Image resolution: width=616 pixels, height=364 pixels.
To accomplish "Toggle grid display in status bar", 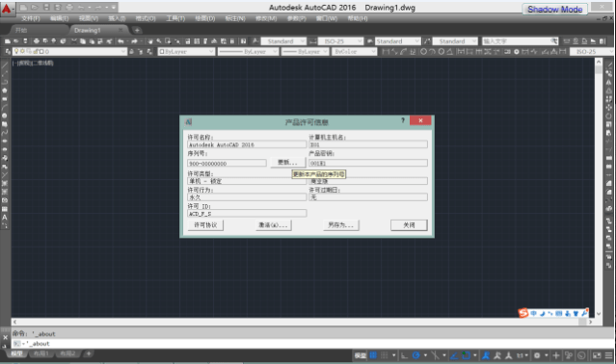I will [373, 355].
